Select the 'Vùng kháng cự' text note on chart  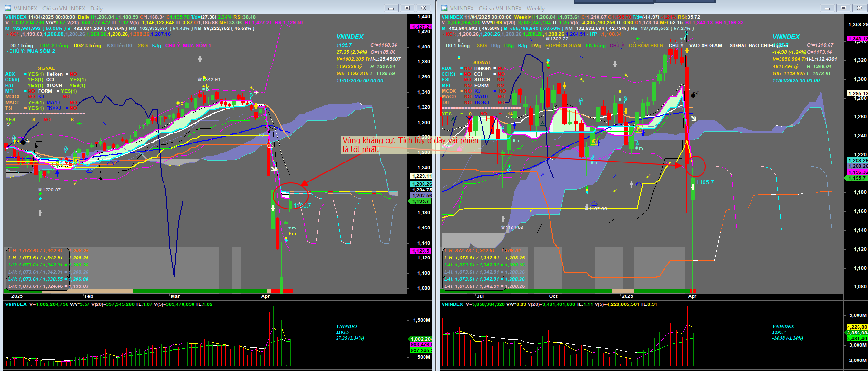(411, 145)
